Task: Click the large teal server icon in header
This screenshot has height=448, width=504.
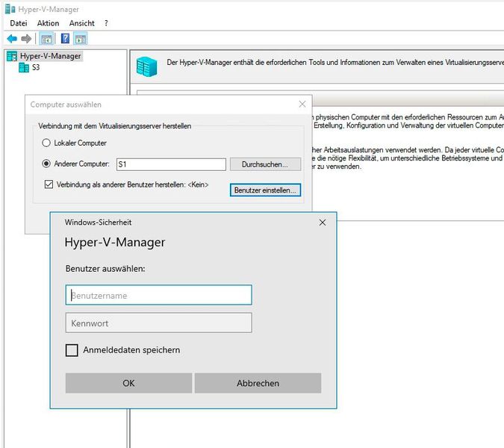Action: tap(146, 67)
